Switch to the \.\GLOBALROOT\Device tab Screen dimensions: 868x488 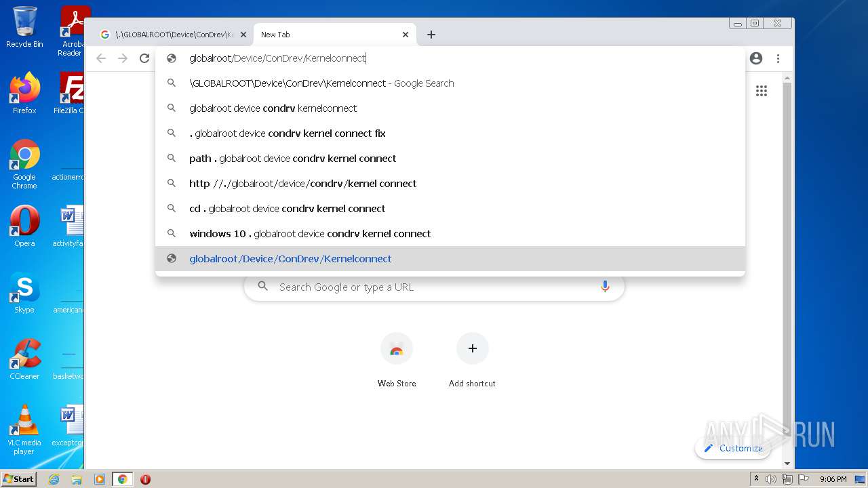point(174,35)
